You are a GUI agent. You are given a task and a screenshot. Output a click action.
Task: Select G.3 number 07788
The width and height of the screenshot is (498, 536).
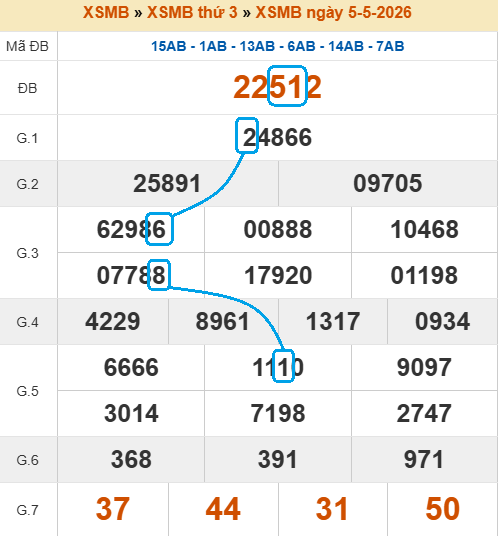[x=131, y=276]
